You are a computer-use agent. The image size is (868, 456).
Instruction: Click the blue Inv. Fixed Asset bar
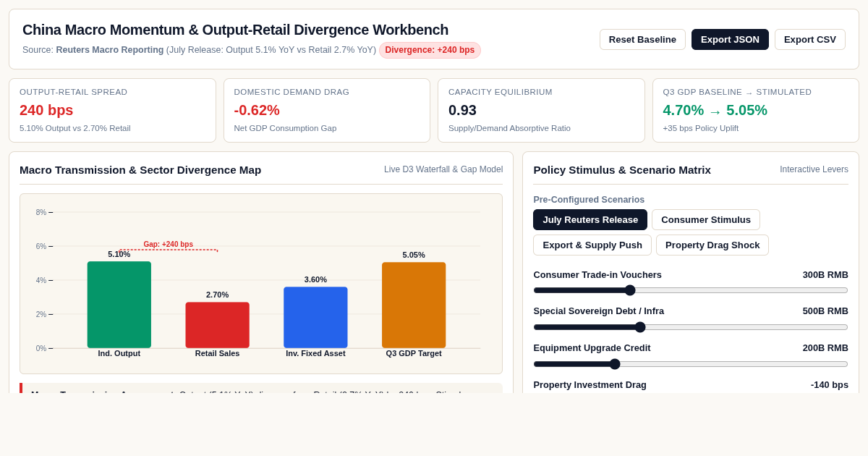[x=315, y=317]
